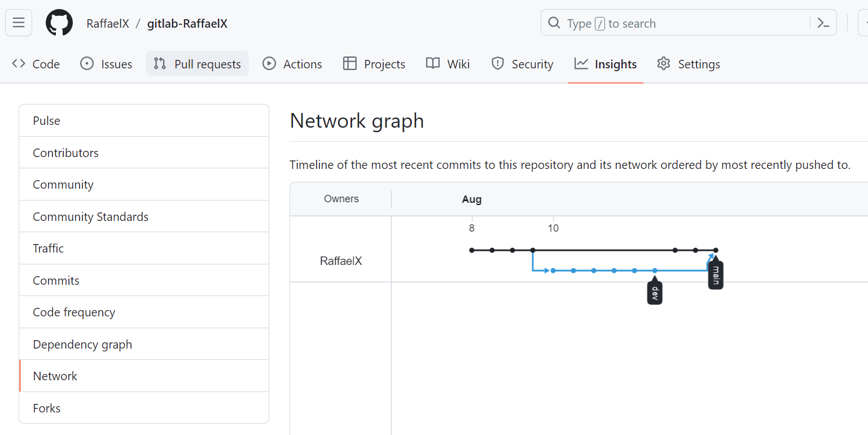Open the Security tab
Viewport: 868px width, 435px height.
tap(523, 64)
